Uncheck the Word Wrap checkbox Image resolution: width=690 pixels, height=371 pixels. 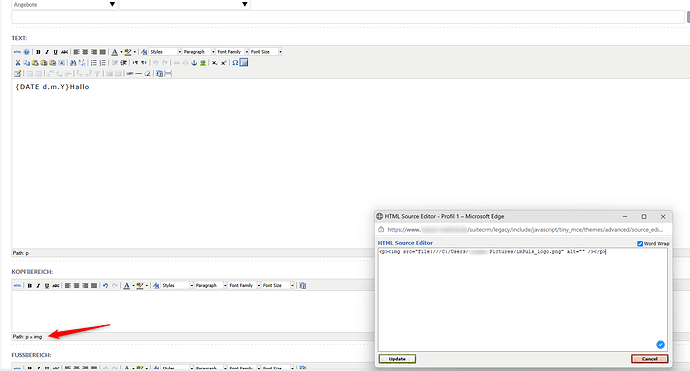click(x=640, y=243)
